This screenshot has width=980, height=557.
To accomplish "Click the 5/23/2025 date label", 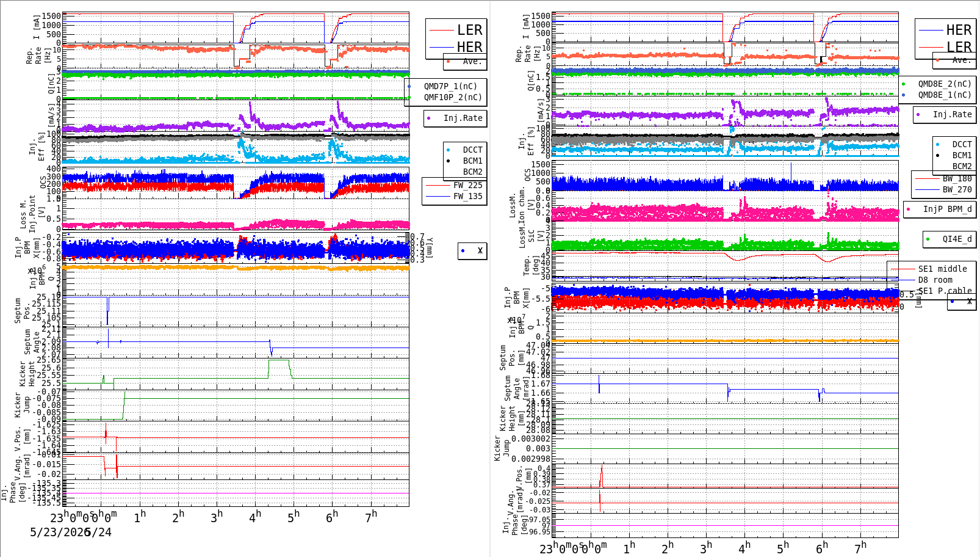I will tap(59, 533).
